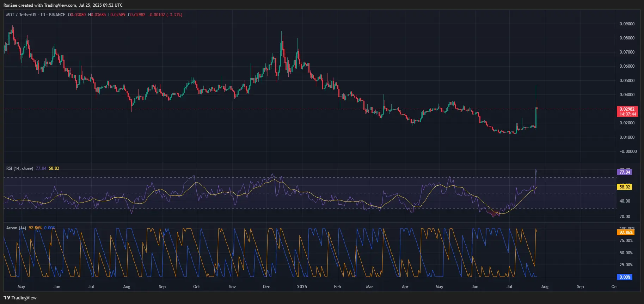The image size is (644, 304).
Task: Click the 14:07:44 countdown under the price tag
Action: point(628,114)
